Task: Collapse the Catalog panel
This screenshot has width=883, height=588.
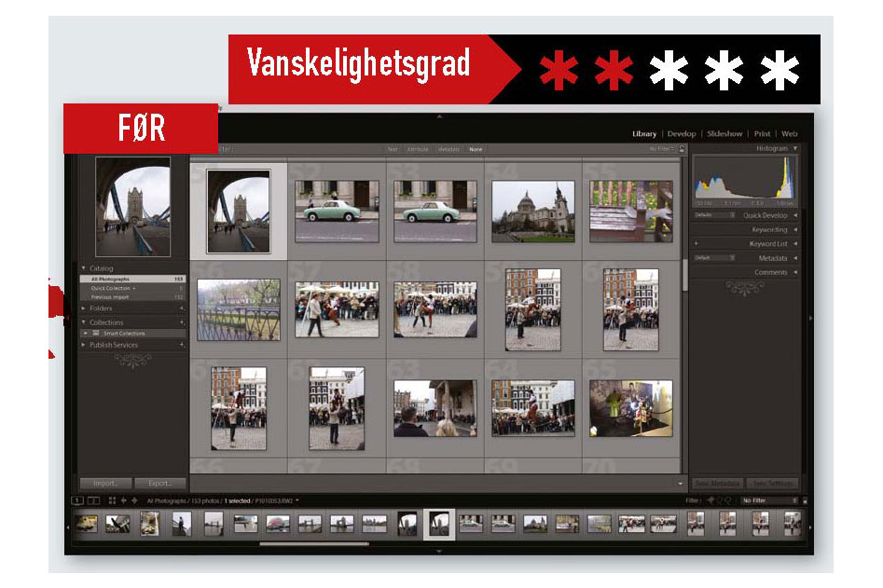Action: point(83,268)
